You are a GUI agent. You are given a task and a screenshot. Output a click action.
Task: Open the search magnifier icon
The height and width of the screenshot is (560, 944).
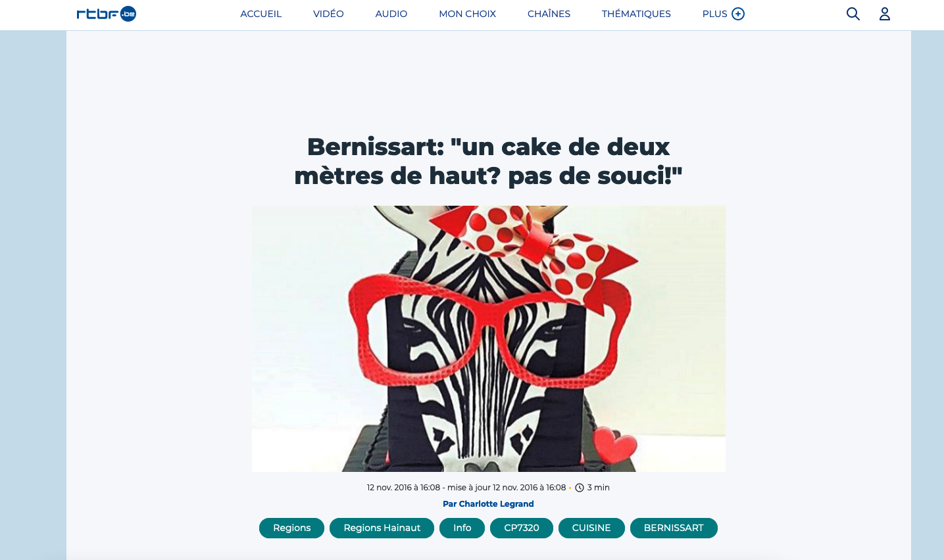tap(853, 14)
